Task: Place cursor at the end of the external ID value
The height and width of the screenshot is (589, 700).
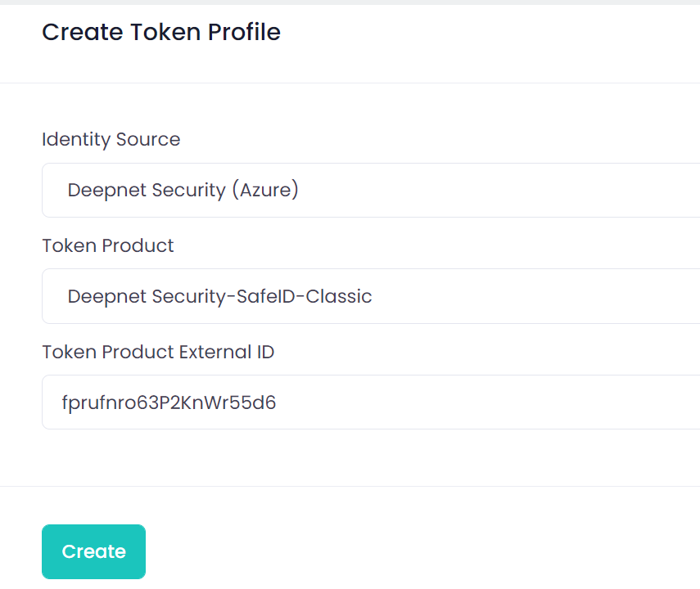Action: [277, 402]
